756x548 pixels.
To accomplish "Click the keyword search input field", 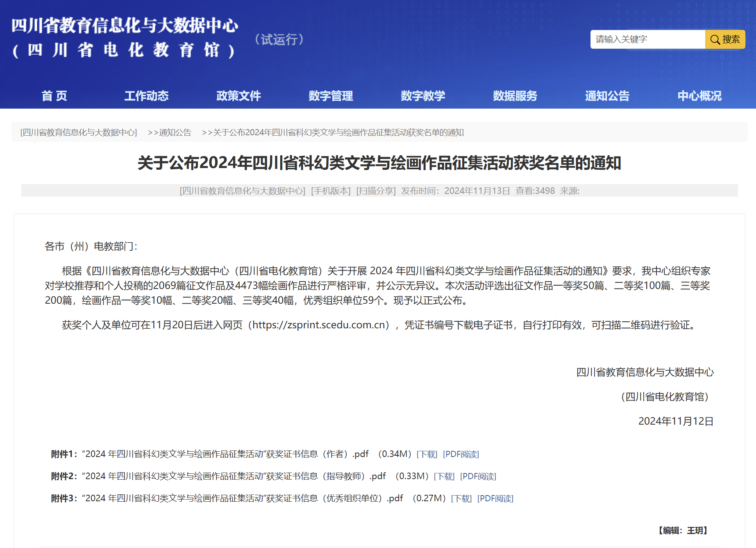I will click(647, 39).
